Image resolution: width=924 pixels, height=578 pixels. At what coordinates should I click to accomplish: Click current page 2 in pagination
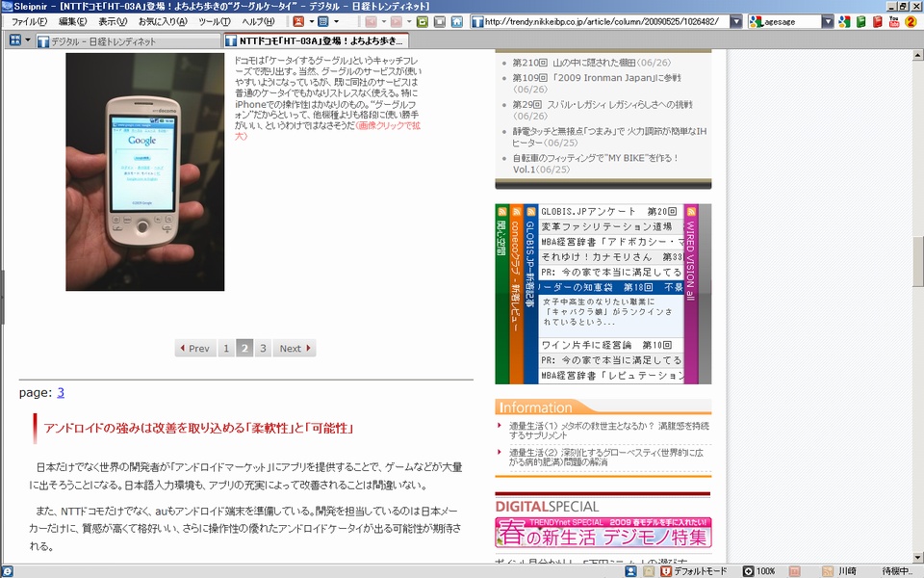point(244,348)
